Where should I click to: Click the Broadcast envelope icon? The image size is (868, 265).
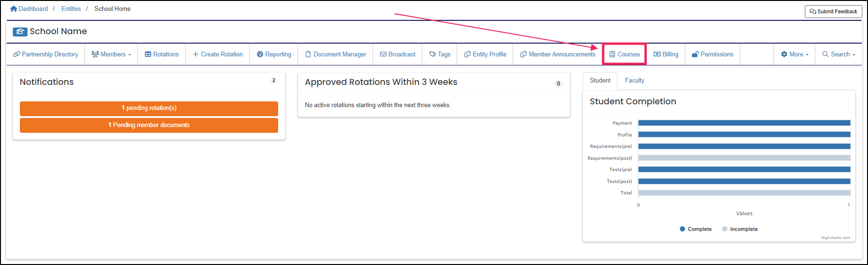(383, 54)
